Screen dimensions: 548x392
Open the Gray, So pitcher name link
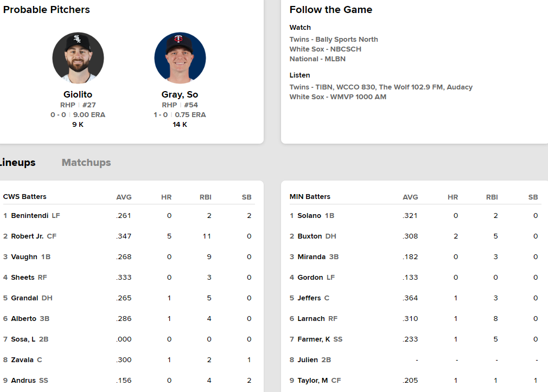coord(180,94)
